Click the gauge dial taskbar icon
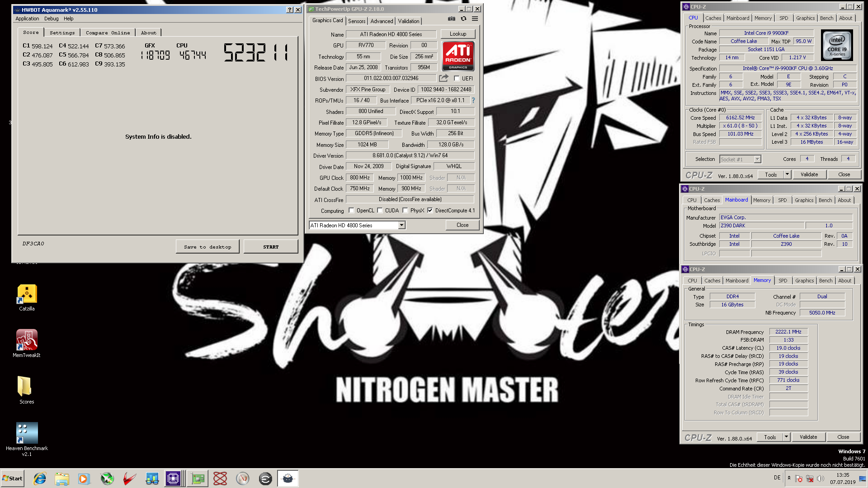Image resolution: width=868 pixels, height=488 pixels. coord(243,479)
